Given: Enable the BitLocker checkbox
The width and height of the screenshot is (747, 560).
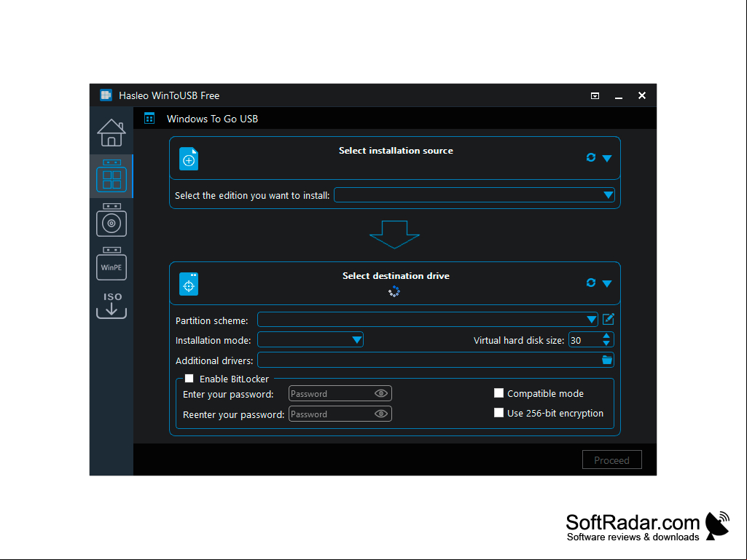Looking at the screenshot, I should point(189,379).
